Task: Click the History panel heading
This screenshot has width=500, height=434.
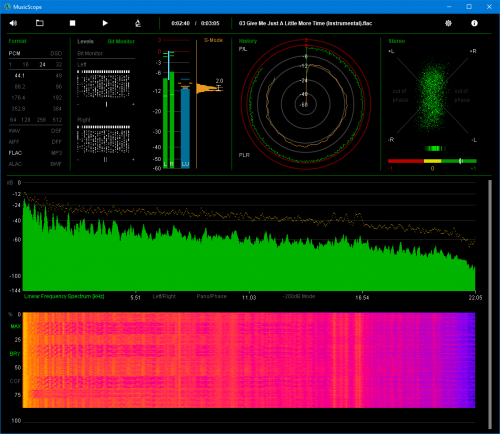Action: tap(248, 41)
